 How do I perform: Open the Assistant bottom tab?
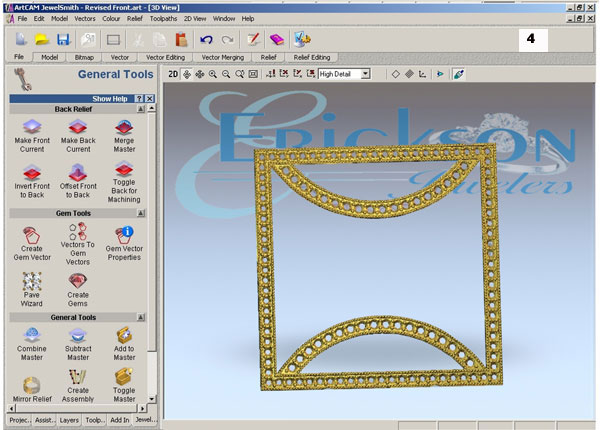point(45,420)
